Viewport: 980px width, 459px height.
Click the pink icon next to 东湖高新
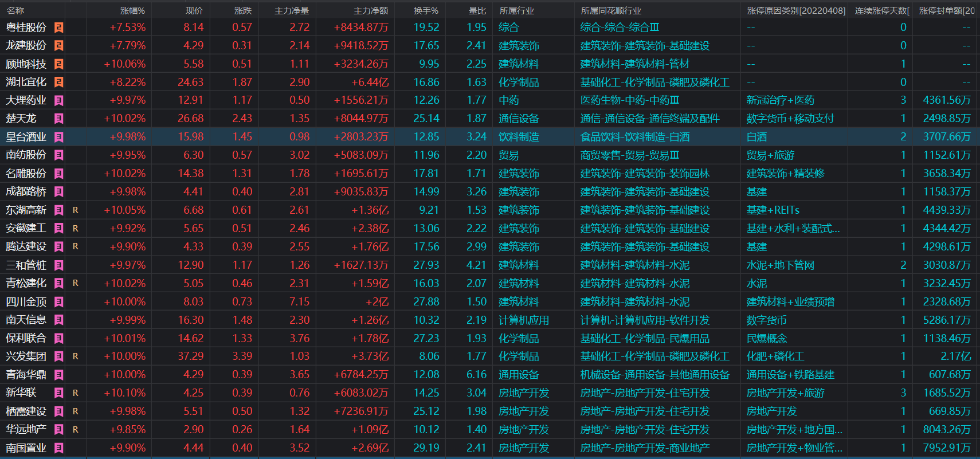click(x=58, y=210)
